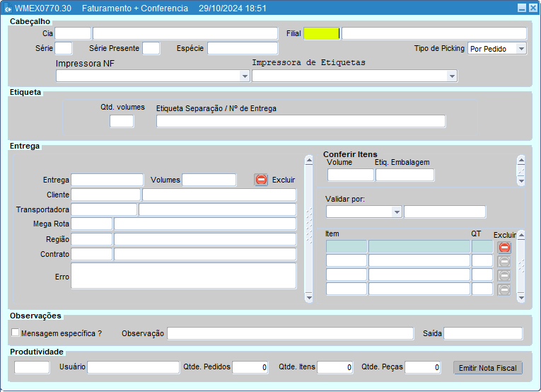Viewport: 541px width, 392px height.
Task: Click the down arrow of Entrega scrollbar
Action: click(x=308, y=299)
